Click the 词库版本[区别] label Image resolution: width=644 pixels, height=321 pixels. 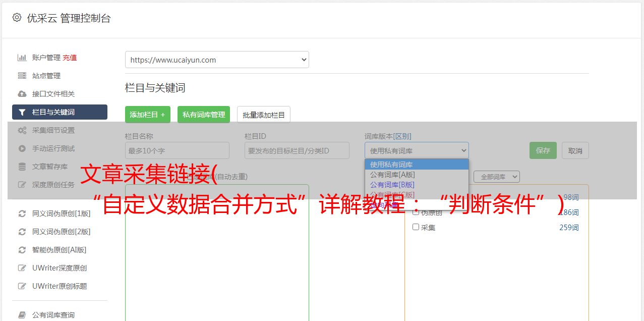388,136
